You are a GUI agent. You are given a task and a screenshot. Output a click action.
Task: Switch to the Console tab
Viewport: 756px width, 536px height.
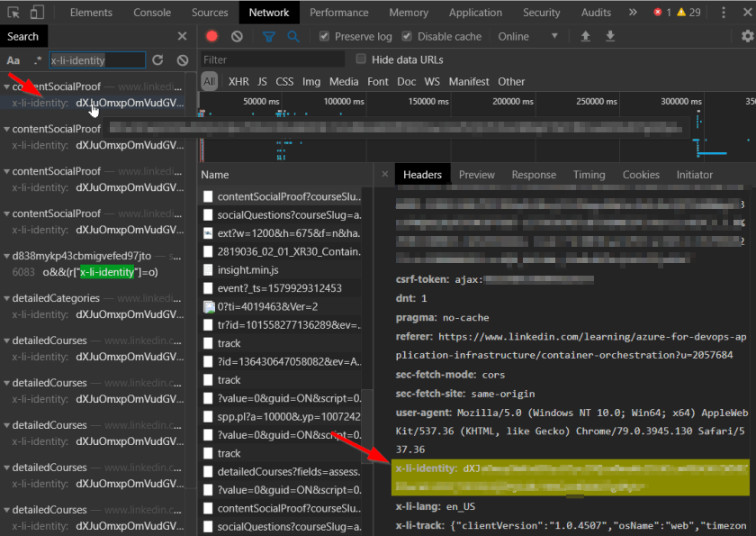(152, 13)
